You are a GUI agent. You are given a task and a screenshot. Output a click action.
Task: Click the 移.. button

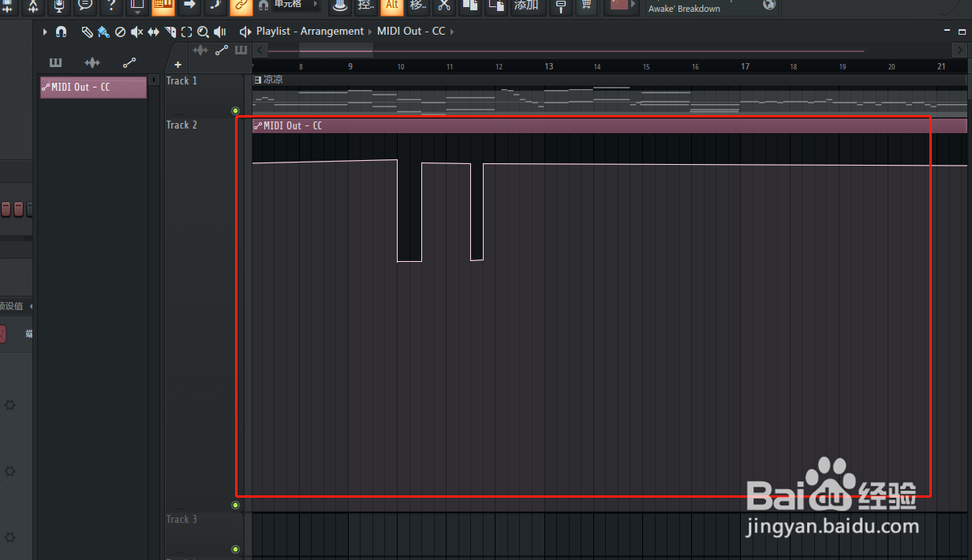(x=418, y=6)
